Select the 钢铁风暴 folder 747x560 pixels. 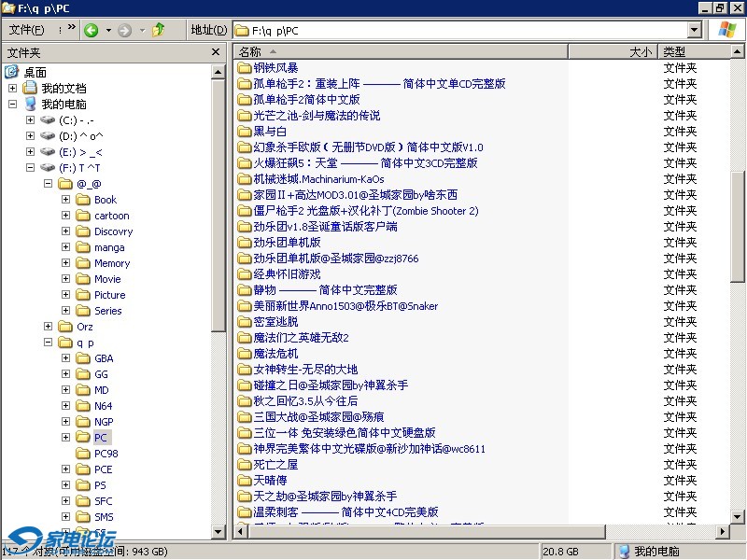tap(275, 67)
